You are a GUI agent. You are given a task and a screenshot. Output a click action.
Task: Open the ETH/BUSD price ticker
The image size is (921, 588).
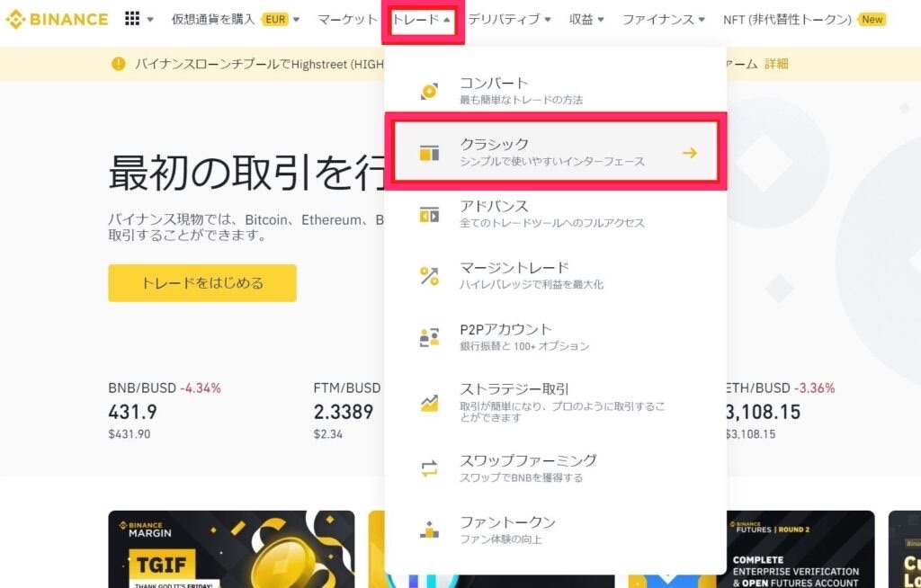781,411
